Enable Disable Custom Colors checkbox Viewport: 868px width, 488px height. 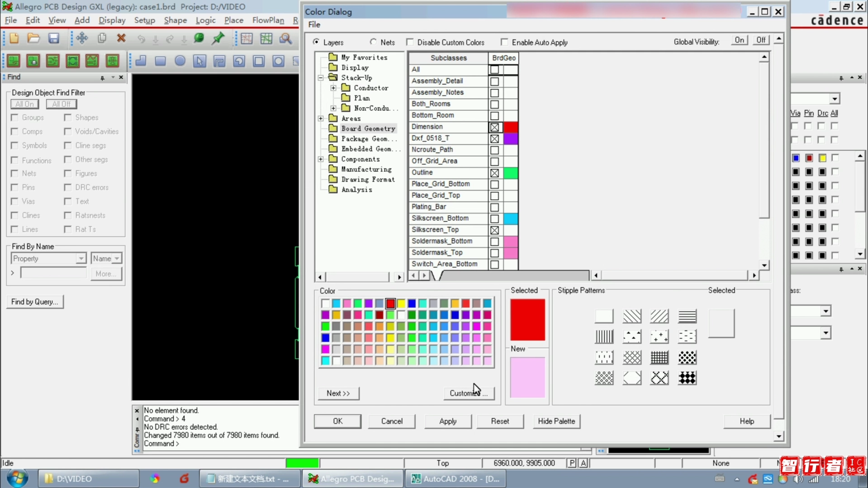click(x=410, y=42)
